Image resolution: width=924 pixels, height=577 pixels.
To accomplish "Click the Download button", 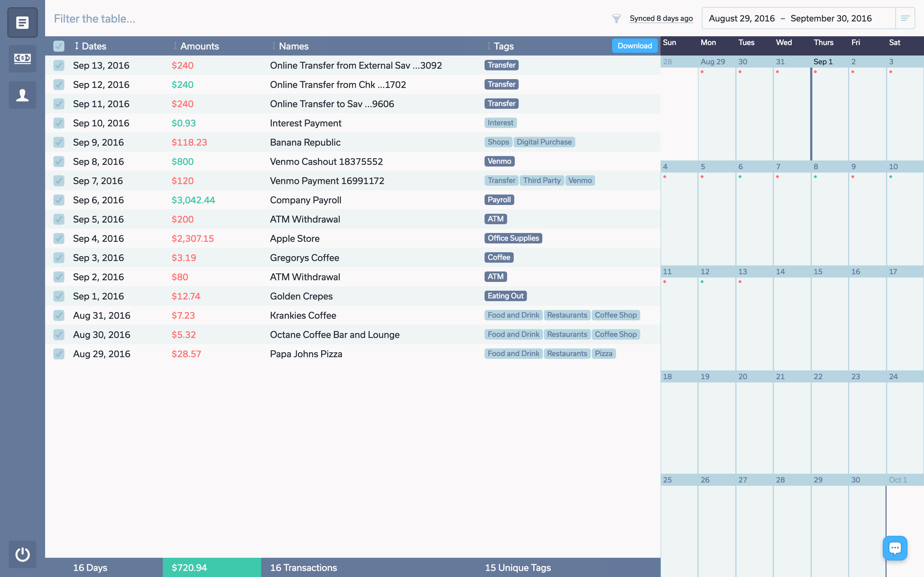I will [634, 46].
